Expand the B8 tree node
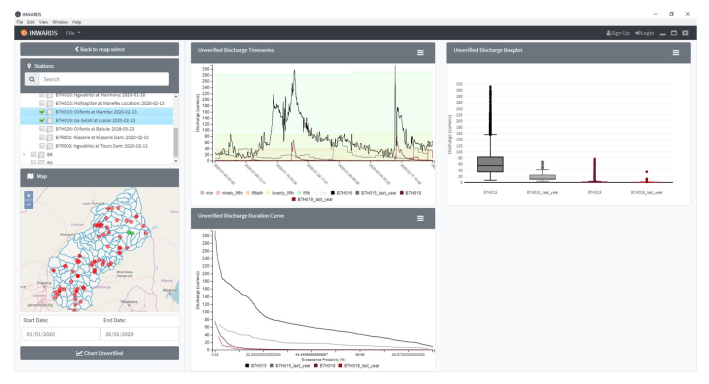Image resolution: width=709 pixels, height=384 pixels. 24,155
